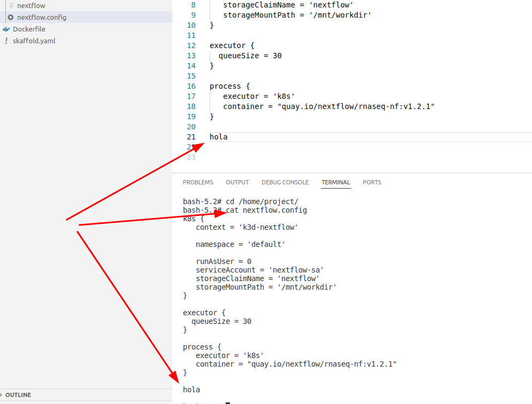Click the file icon beside nextflow
Screen dimensions: 532x404
click(12, 6)
